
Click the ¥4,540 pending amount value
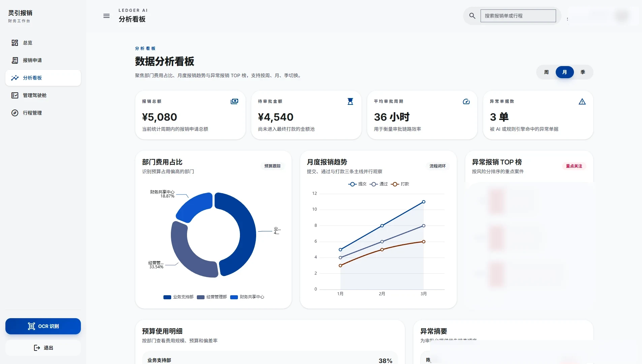[x=276, y=117]
